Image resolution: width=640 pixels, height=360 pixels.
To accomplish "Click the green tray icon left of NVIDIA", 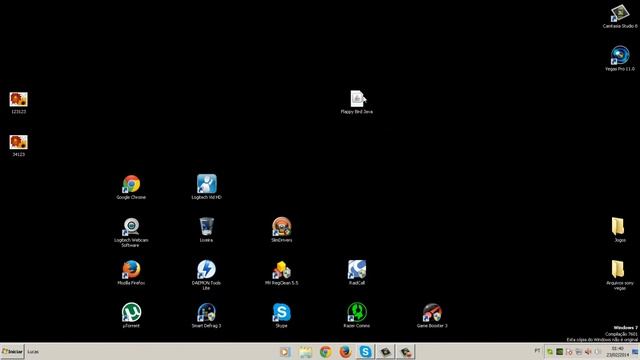I will point(550,352).
